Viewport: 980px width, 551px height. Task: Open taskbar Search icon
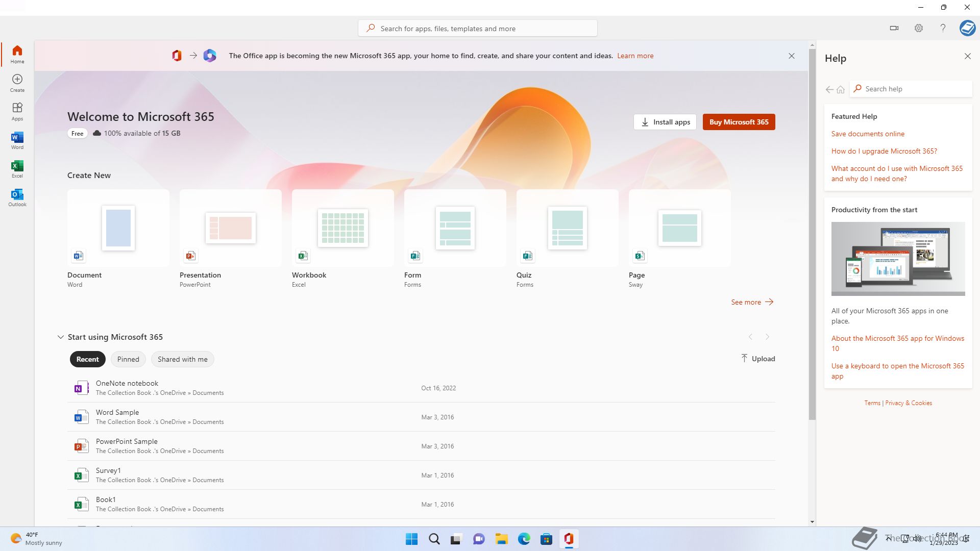click(x=434, y=539)
